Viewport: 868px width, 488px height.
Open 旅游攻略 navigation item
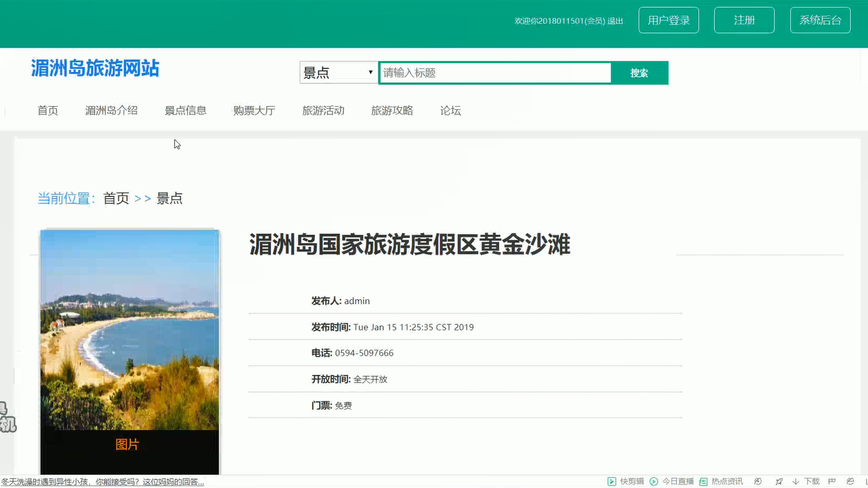(x=392, y=110)
